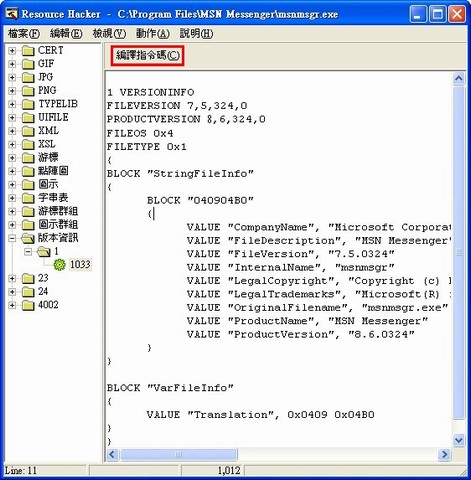Expand the TYPELIB tree node
Viewport: 471px width, 480px height.
point(12,104)
